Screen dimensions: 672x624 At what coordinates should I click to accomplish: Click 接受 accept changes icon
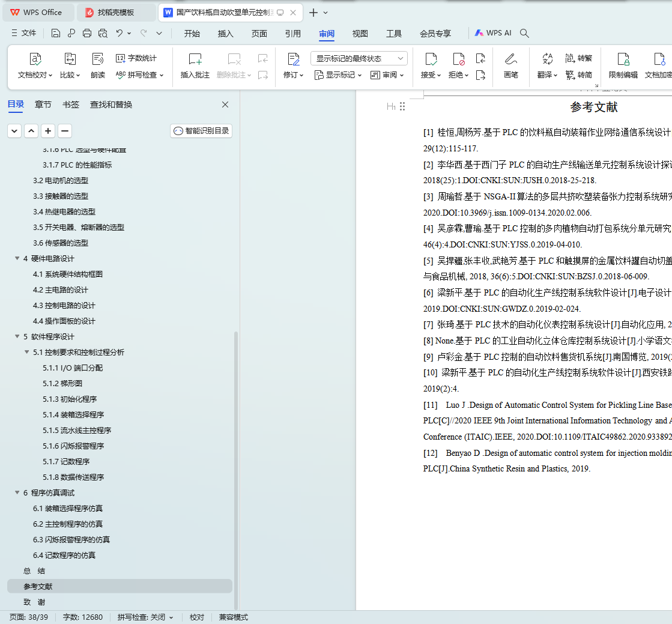[431, 59]
